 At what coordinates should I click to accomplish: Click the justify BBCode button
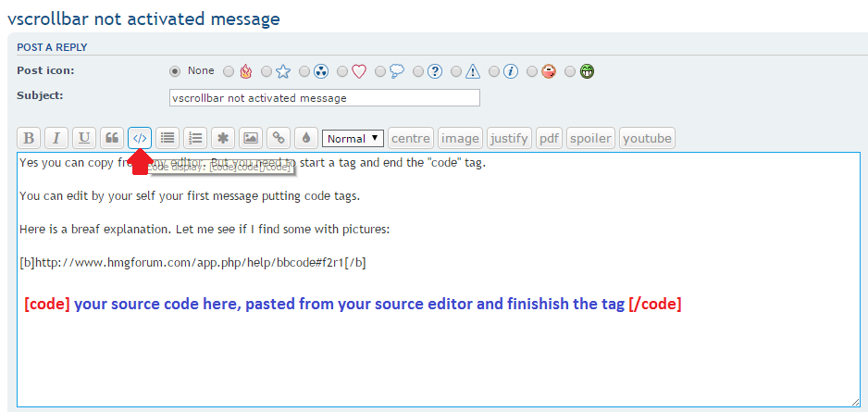pos(509,138)
